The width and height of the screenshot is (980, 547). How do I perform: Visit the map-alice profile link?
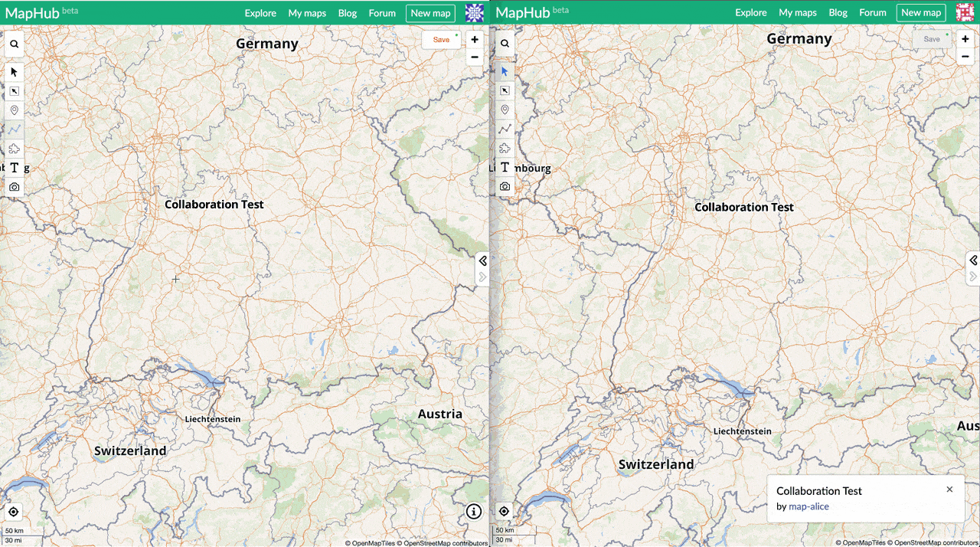pyautogui.click(x=809, y=506)
